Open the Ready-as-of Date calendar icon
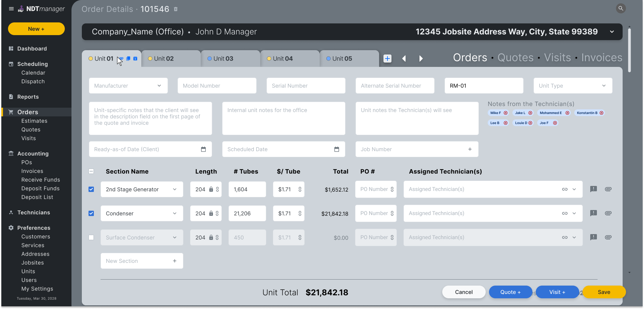This screenshot has height=309, width=644. (203, 149)
